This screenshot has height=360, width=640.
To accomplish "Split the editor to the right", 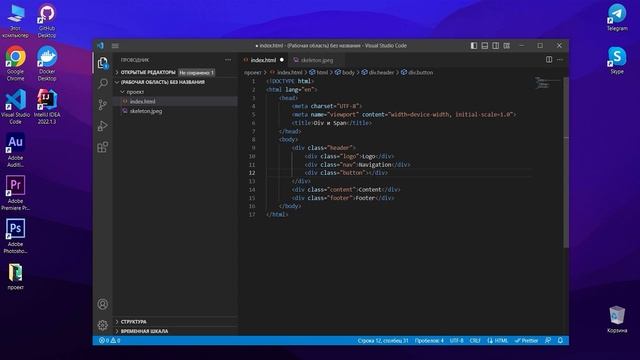I will [x=549, y=60].
